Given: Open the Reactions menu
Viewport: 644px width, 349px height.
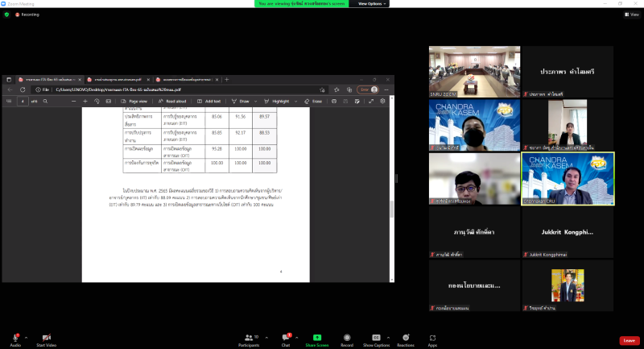Looking at the screenshot, I should pyautogui.click(x=405, y=337).
